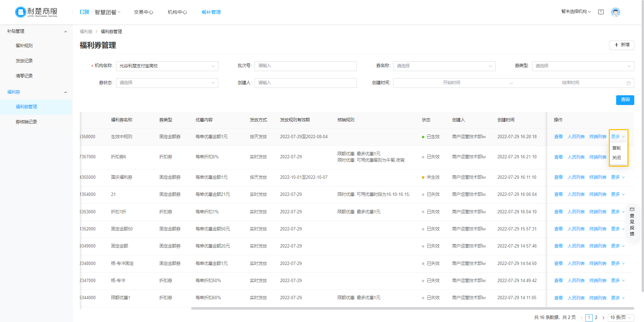Open the 意见反馈 feedback widget
The width and height of the screenshot is (644, 322).
(x=632, y=221)
